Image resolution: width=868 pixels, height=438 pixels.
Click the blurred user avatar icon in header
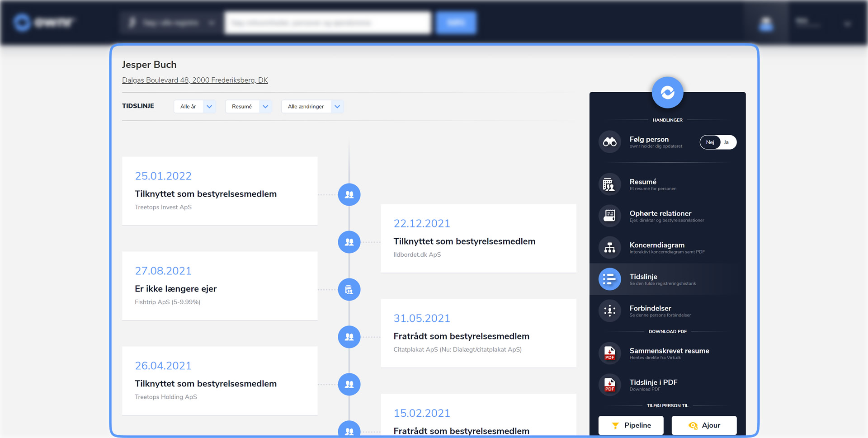coord(766,24)
